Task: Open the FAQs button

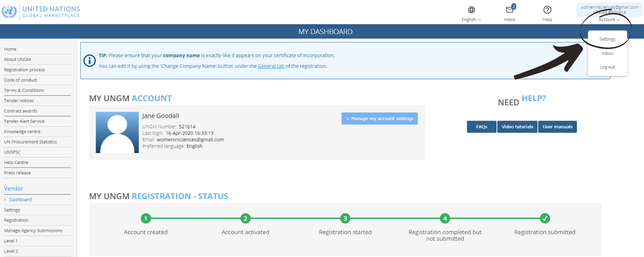Action: click(x=481, y=127)
